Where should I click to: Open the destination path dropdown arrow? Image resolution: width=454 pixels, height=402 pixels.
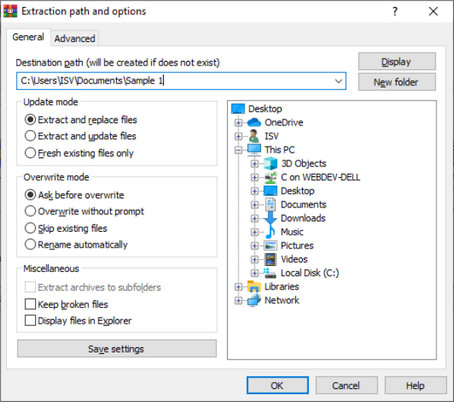(x=339, y=81)
